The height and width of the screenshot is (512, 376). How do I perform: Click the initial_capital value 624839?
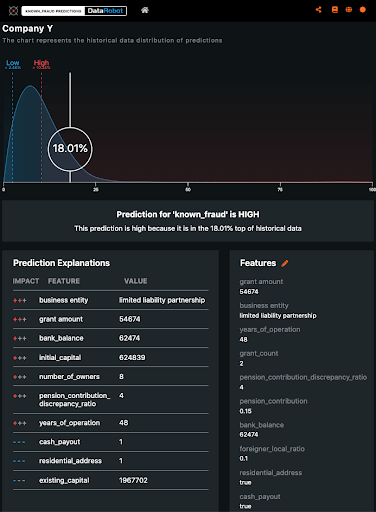point(132,358)
